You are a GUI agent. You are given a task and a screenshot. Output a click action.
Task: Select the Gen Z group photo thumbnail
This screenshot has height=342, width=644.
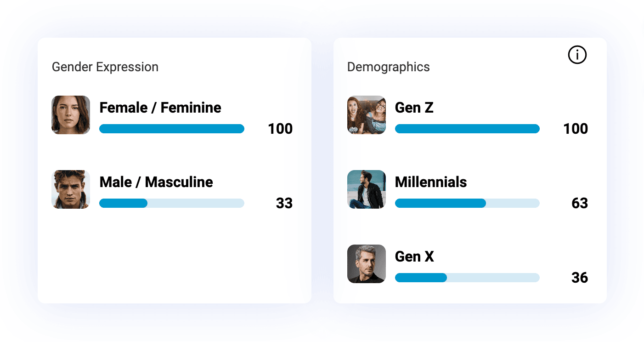366,115
